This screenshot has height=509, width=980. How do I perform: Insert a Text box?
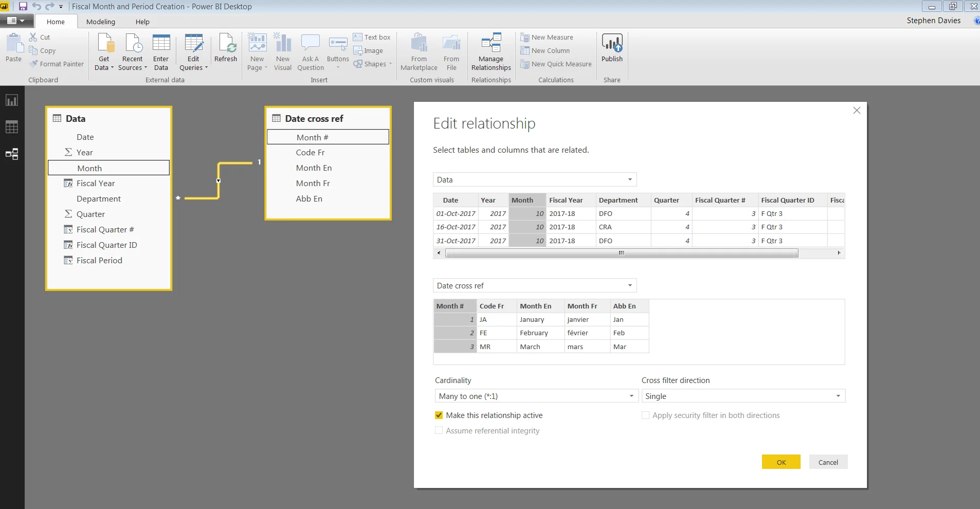point(372,37)
